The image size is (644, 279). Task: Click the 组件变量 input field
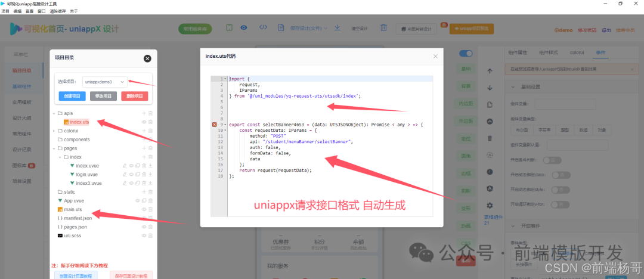click(565, 104)
